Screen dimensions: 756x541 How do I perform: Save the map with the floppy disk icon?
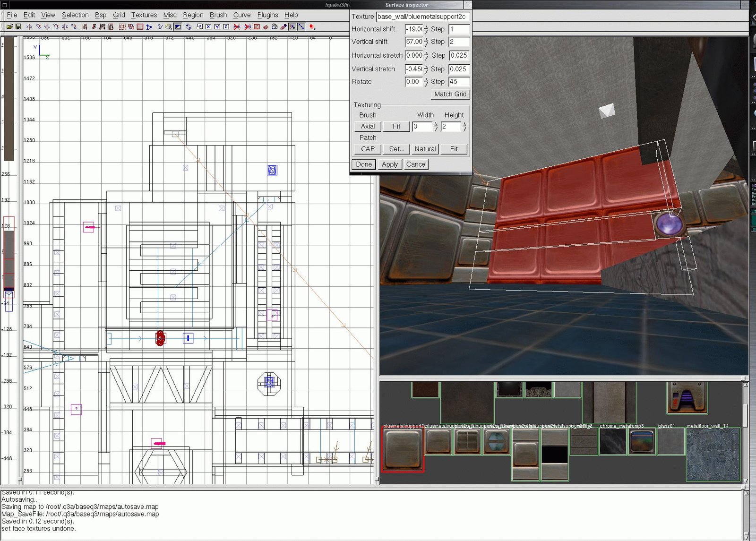[x=18, y=26]
